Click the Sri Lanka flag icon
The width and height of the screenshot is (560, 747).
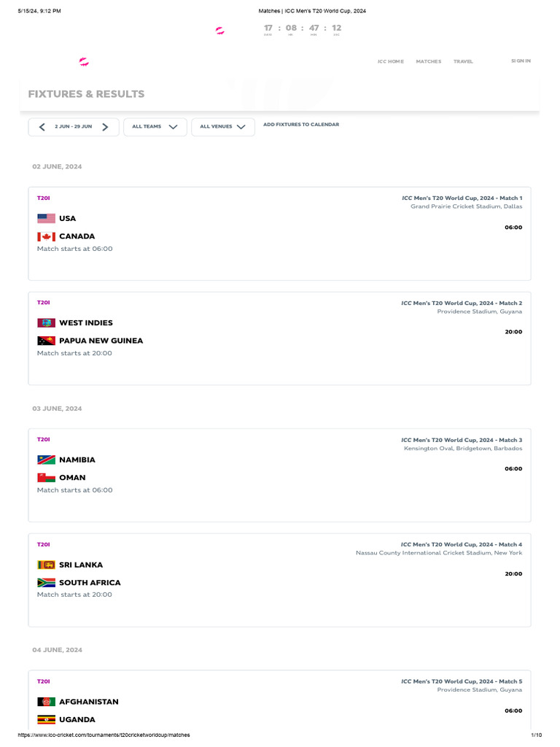coord(47,565)
